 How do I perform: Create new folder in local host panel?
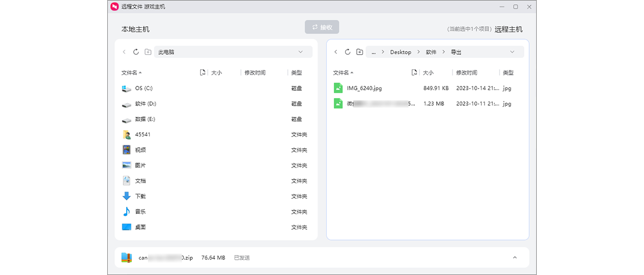[x=148, y=52]
